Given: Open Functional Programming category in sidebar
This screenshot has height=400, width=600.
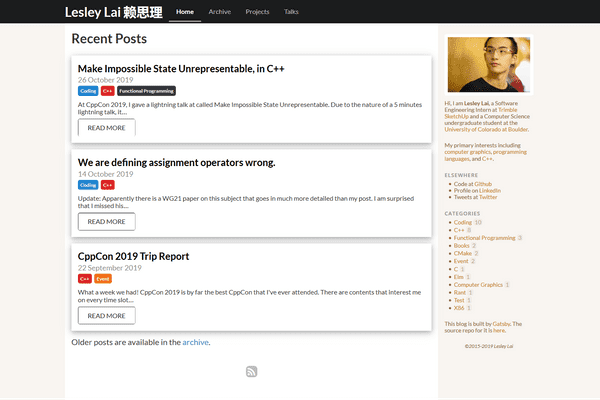Looking at the screenshot, I should point(484,238).
